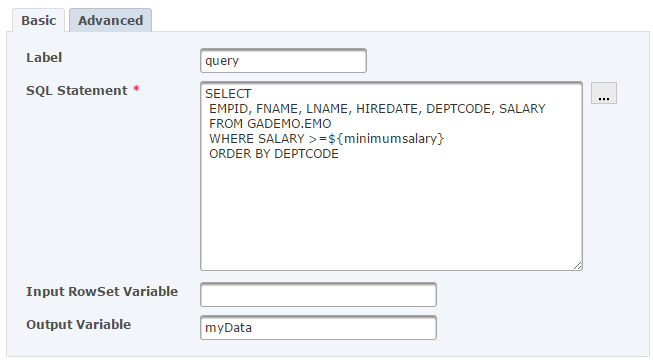Place cursor on the SELECT keyword
This screenshot has width=653, height=360.
coord(228,93)
